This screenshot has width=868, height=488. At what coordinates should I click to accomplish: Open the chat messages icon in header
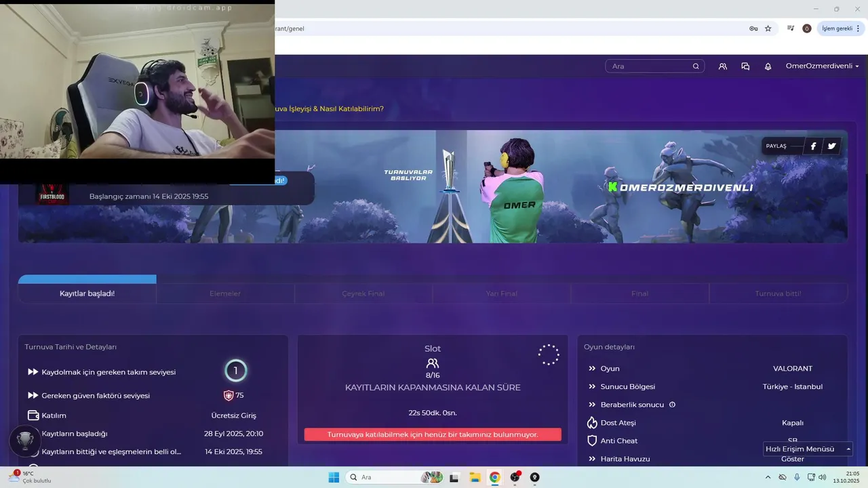pyautogui.click(x=745, y=66)
